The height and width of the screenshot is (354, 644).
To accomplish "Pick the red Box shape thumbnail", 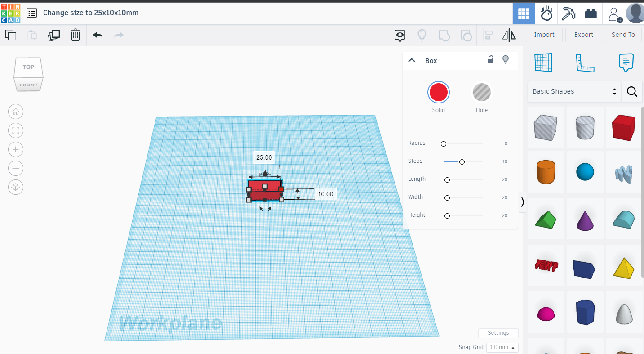I will point(623,127).
